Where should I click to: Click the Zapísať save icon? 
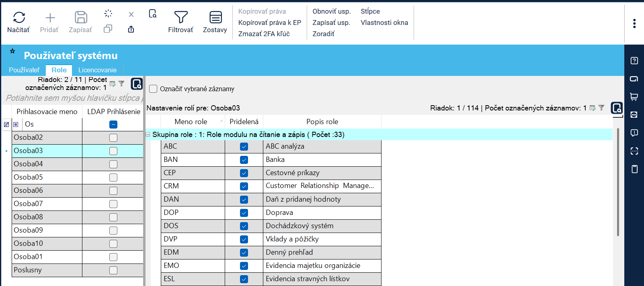click(81, 17)
